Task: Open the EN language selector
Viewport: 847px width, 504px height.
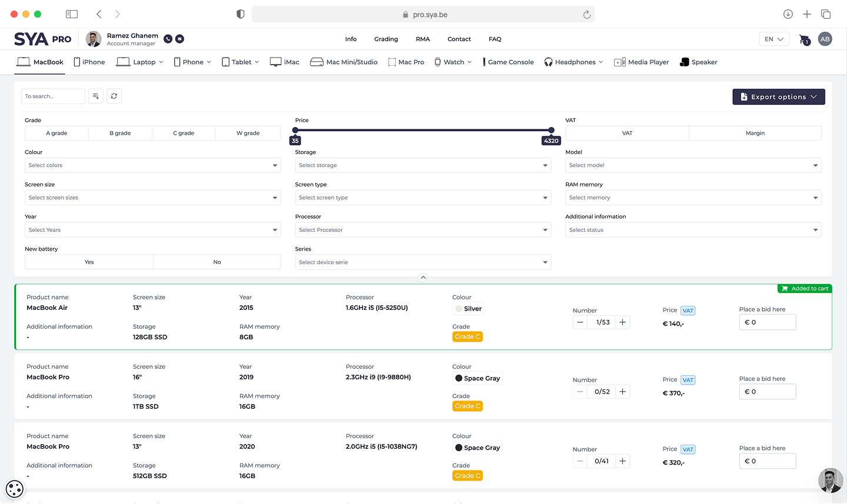Action: coord(774,39)
